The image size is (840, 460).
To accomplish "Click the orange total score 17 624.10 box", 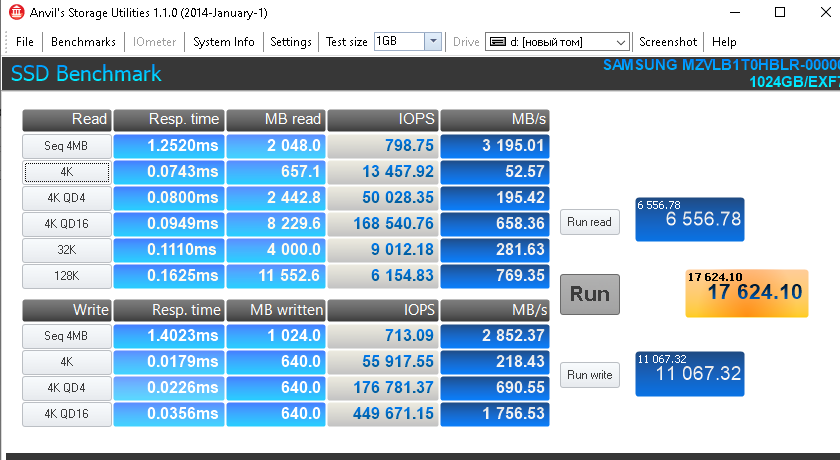I will click(745, 292).
